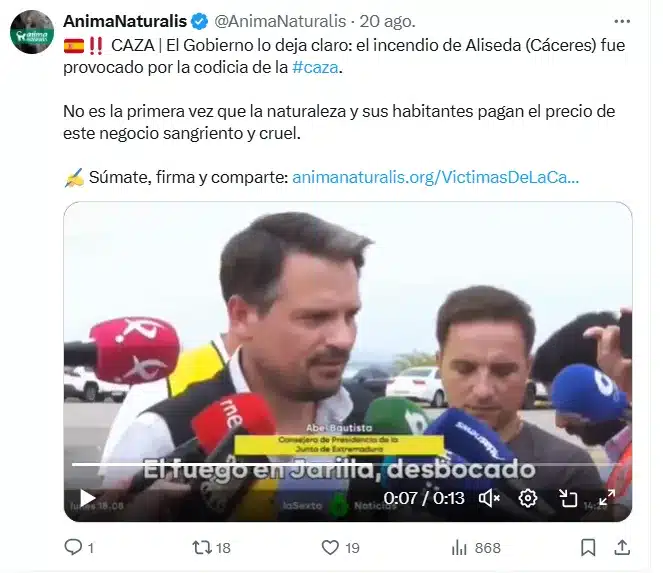Click the #caza hashtag
663x573 pixels.
point(315,67)
